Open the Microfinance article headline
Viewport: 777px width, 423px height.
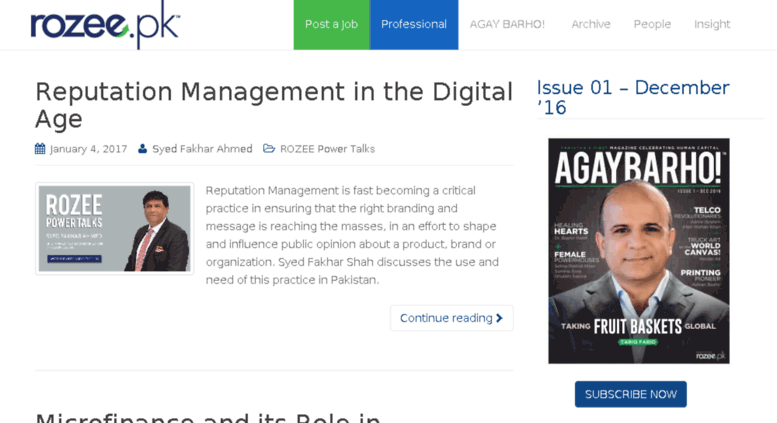[208, 418]
